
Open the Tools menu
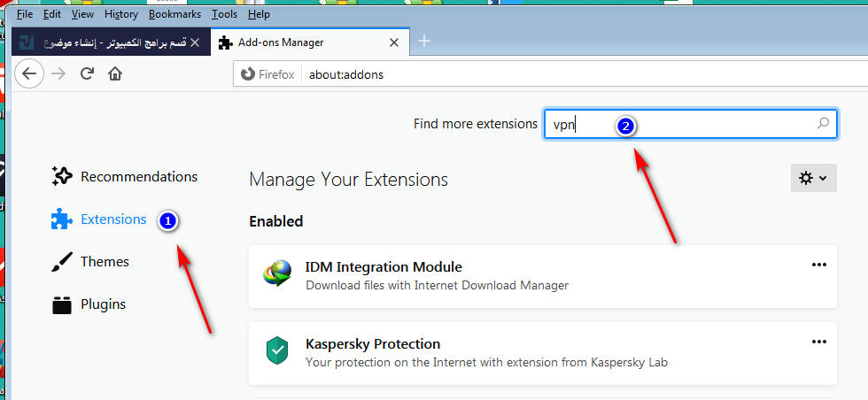point(224,14)
